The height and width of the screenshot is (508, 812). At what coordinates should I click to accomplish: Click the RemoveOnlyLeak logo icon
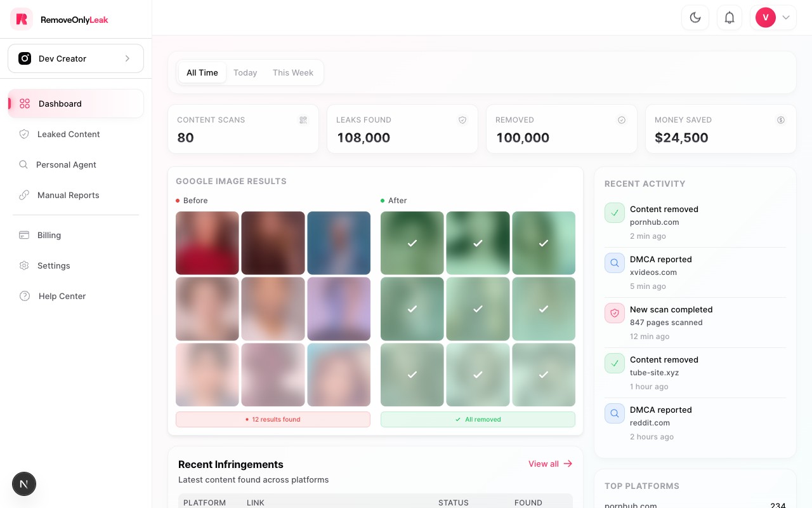22,19
